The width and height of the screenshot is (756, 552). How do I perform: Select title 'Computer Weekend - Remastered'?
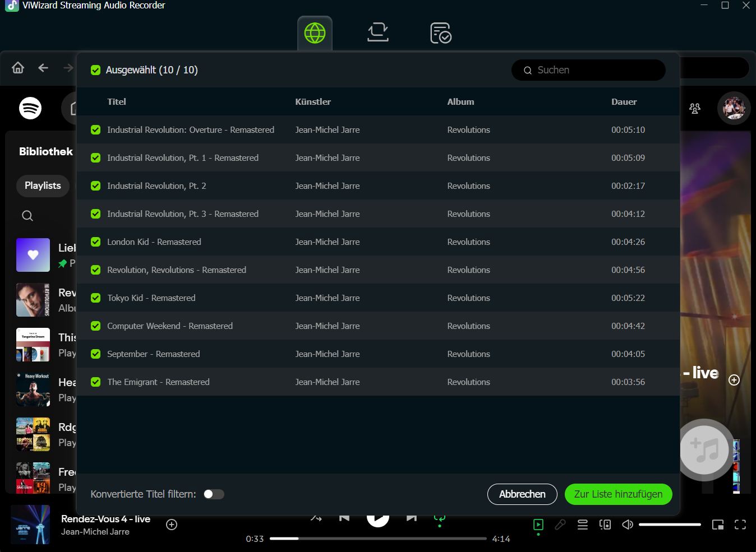click(170, 326)
